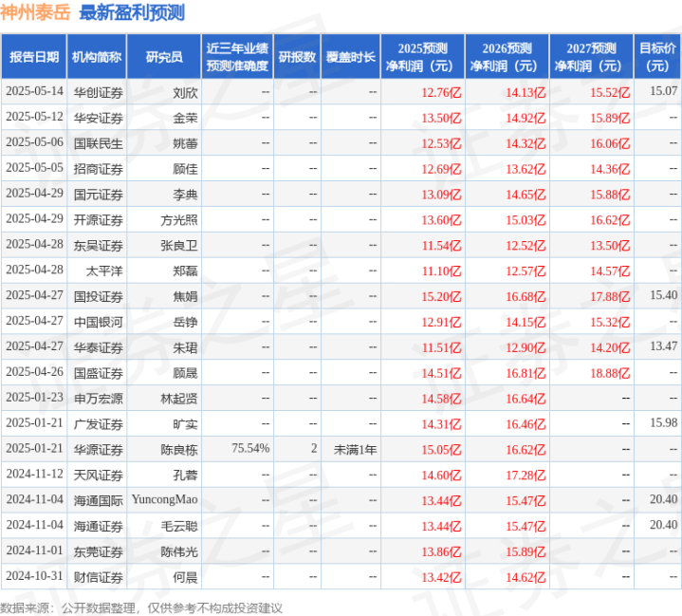Click the 11.54亿 profit value
This screenshot has height=616, width=682.
point(441,246)
